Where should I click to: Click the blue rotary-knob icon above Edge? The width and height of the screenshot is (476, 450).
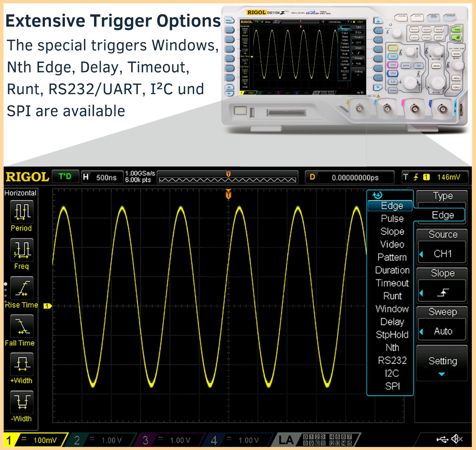coord(377,195)
